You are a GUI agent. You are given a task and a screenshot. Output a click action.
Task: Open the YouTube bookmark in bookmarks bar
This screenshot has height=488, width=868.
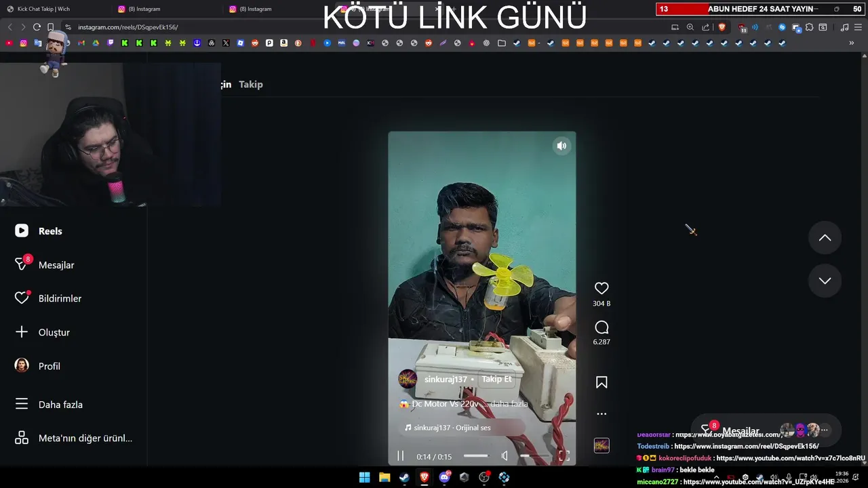[x=9, y=43]
